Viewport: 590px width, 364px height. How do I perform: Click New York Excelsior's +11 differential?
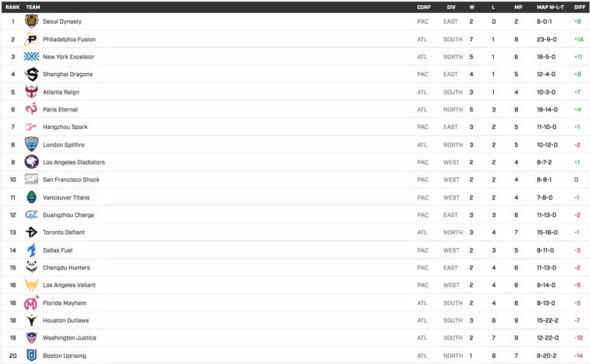point(578,57)
